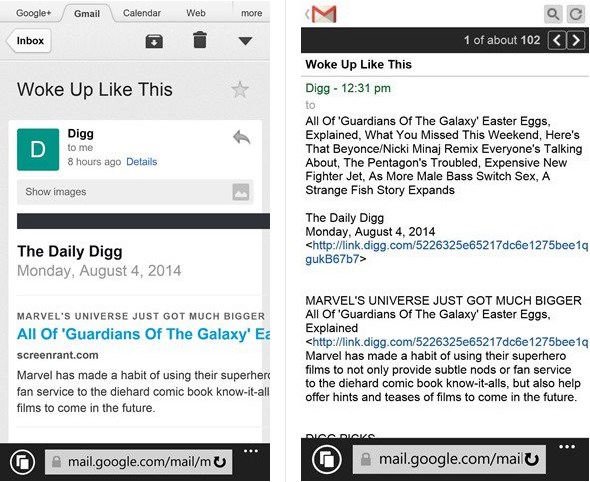Show images in the email
The width and height of the screenshot is (590, 482).
(135, 192)
